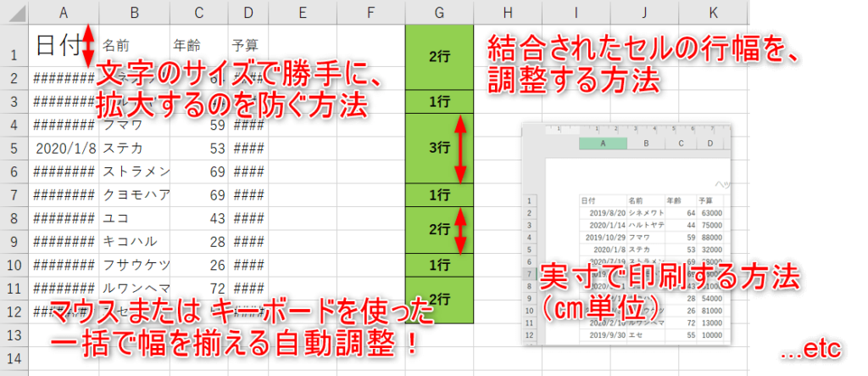
Task: Click the name cell フサウケツ
Action: [134, 264]
